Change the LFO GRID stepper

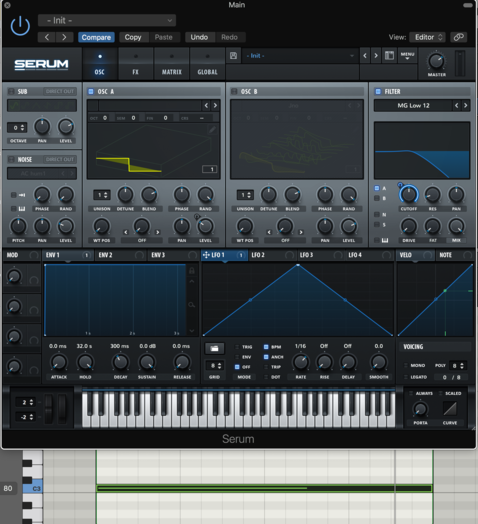pyautogui.click(x=214, y=366)
